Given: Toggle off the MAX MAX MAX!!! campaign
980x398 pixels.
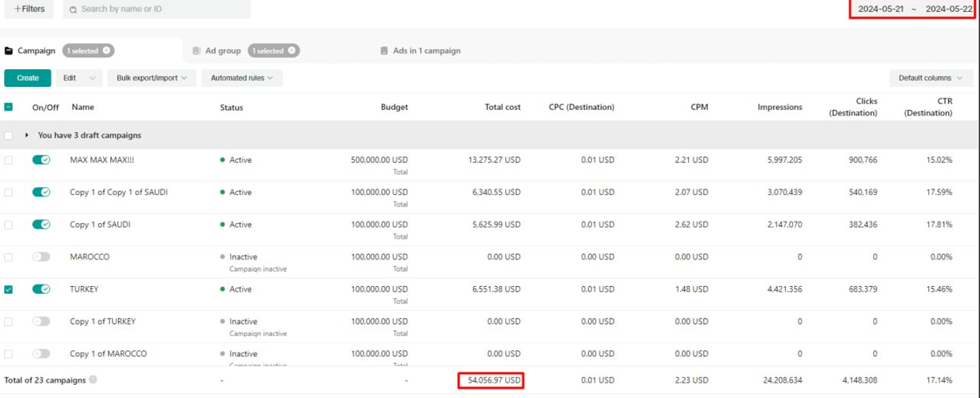Looking at the screenshot, I should 41,160.
